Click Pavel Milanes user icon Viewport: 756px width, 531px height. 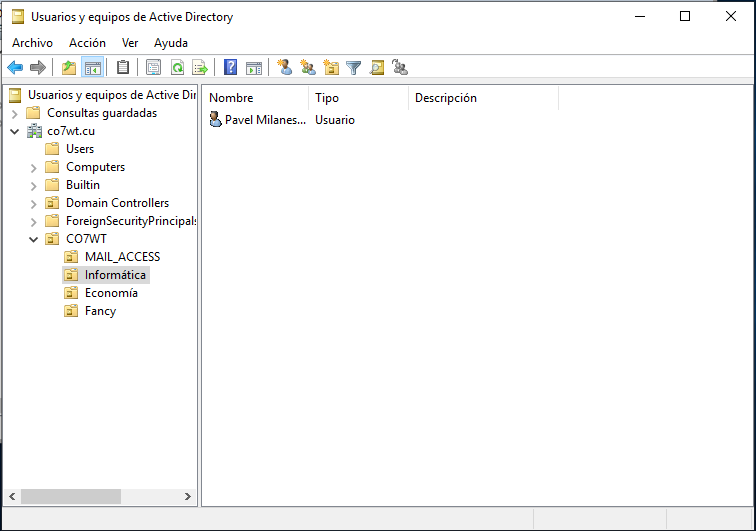click(216, 120)
